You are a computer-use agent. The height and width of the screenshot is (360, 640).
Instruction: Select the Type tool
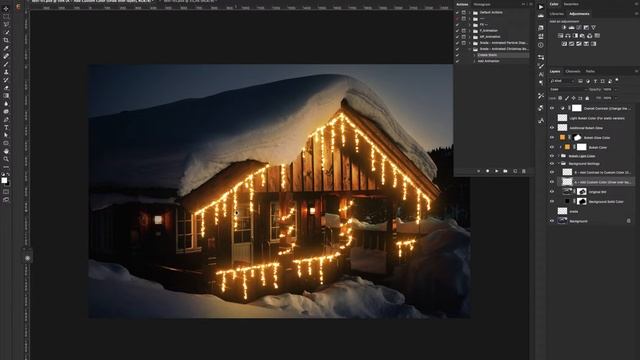click(6, 127)
